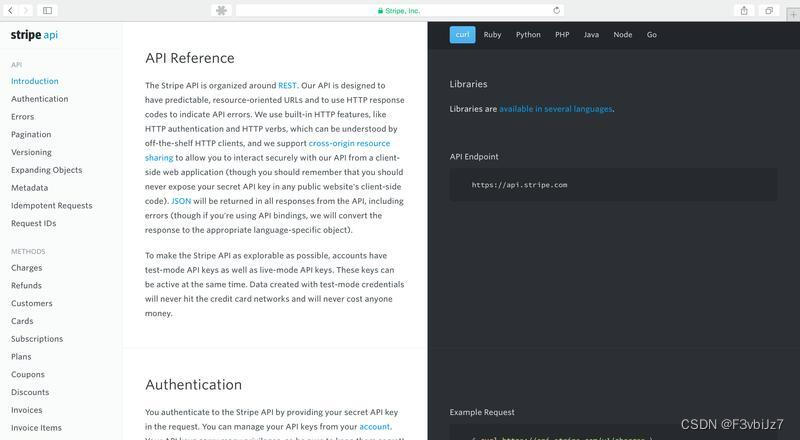Click Safari's forward arrow button
This screenshot has width=800, height=440.
tap(26, 10)
